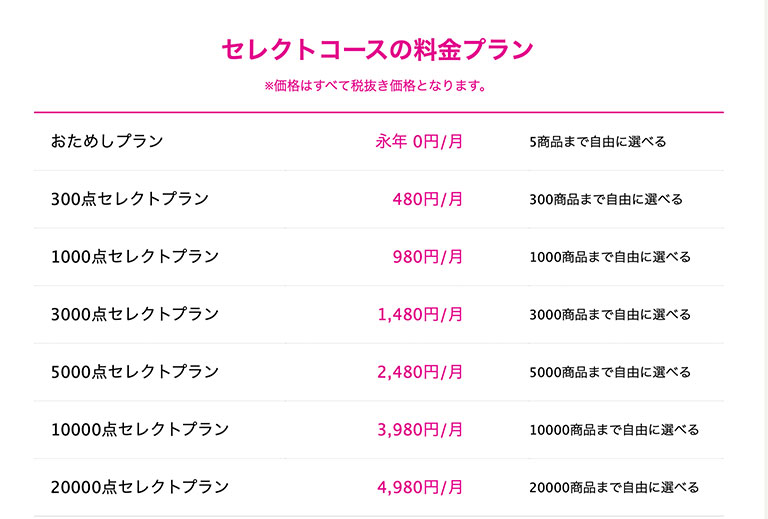Click the 永年 0円/月 price
The image size is (768, 519).
point(419,142)
